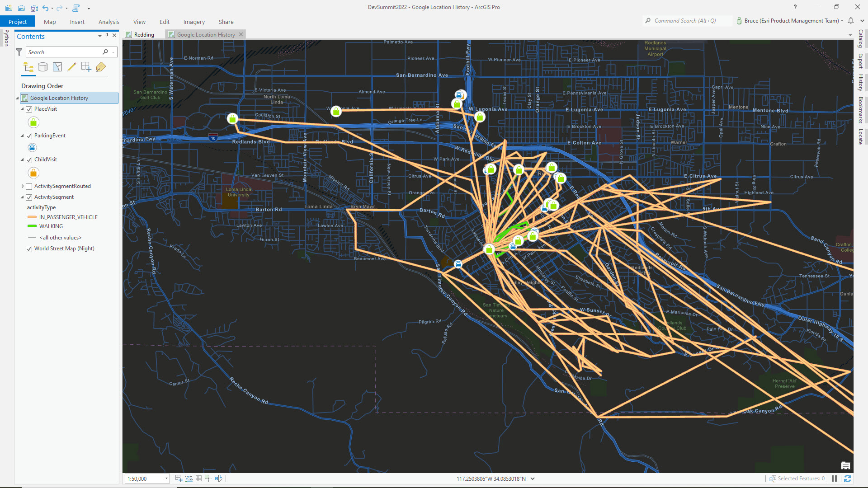Expand the ActivitySegmentRouted layer
This screenshot has width=868, height=488.
(23, 186)
